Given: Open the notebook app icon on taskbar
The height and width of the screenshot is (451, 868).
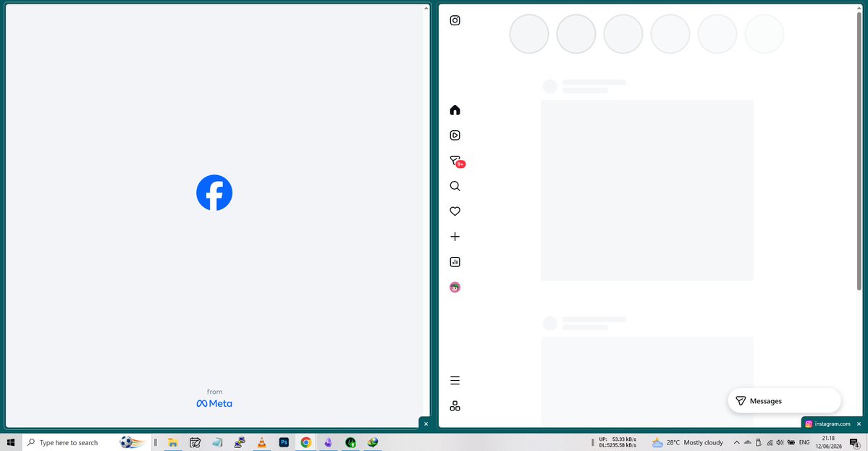Looking at the screenshot, I should coord(217,442).
